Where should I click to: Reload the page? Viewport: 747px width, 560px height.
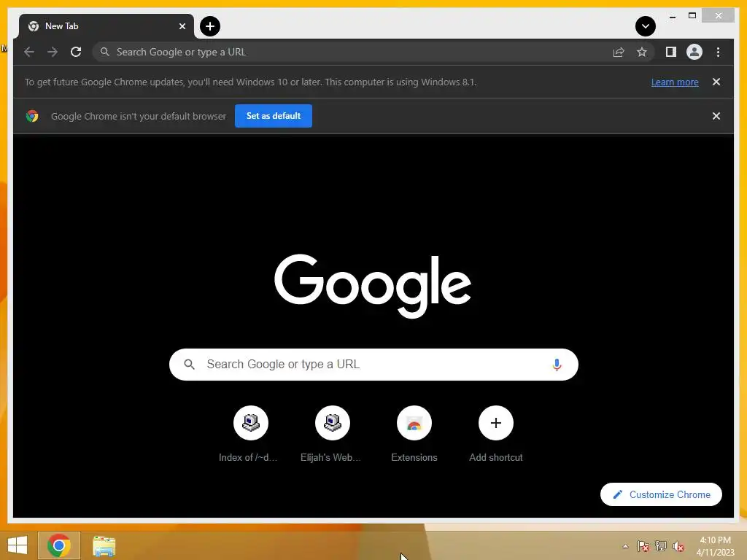point(76,52)
